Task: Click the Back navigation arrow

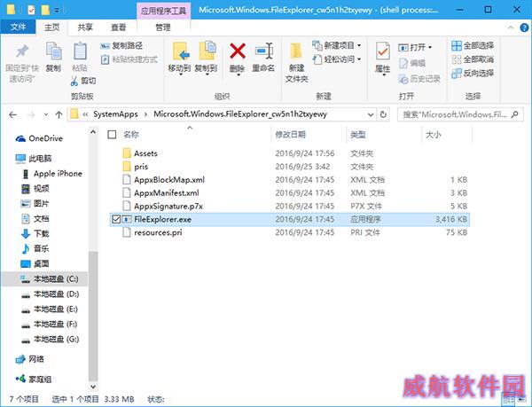Action: click(x=13, y=114)
